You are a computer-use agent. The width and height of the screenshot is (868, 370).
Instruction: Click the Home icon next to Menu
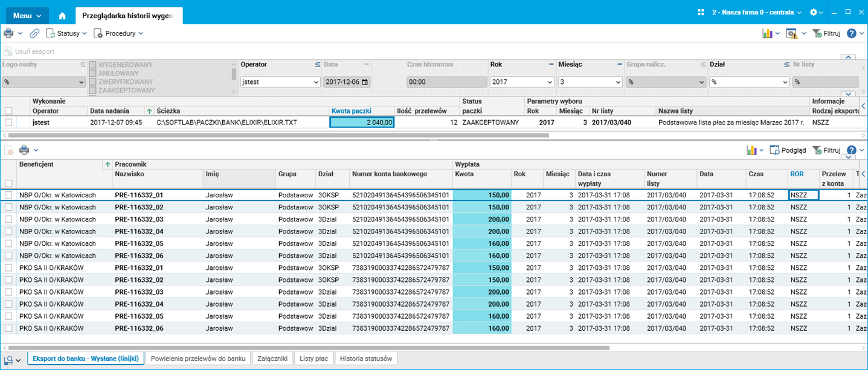coord(62,16)
